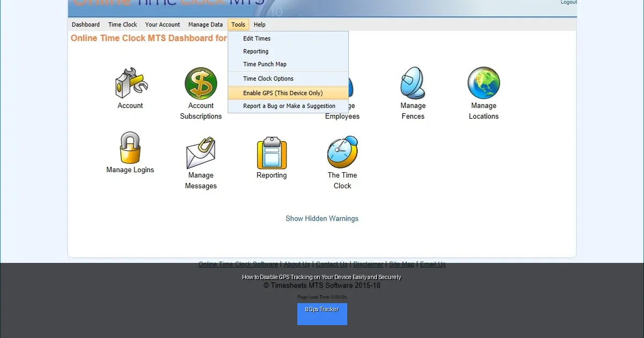The width and height of the screenshot is (644, 338).
Task: Open the Contact Us page
Action: (331, 263)
